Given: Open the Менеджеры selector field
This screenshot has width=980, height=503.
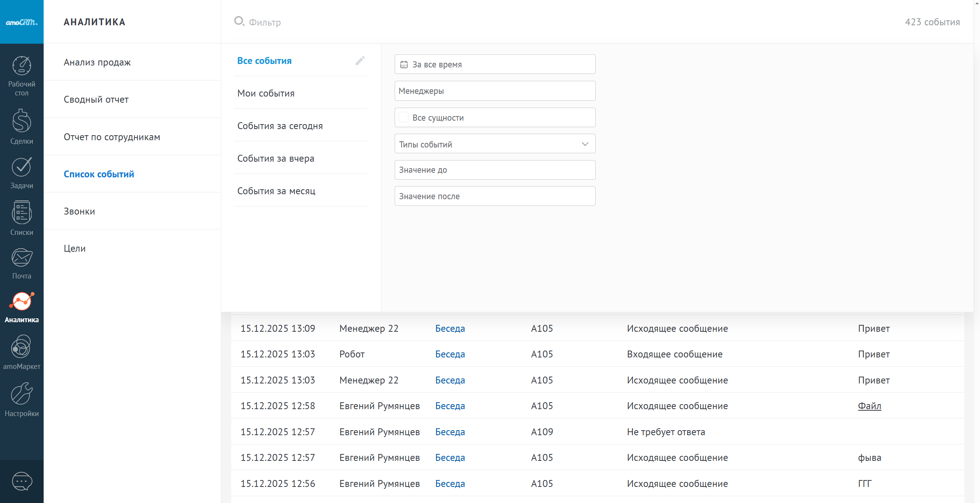Looking at the screenshot, I should click(x=495, y=91).
